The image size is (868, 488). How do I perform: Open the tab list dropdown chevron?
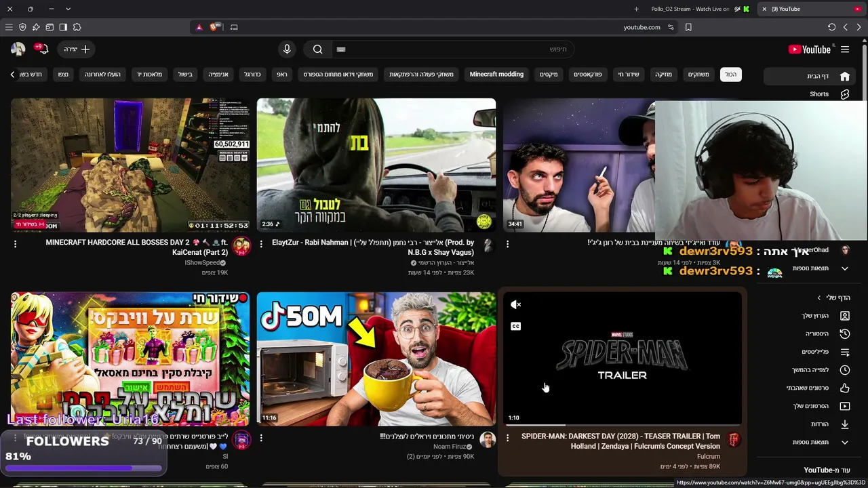click(68, 9)
